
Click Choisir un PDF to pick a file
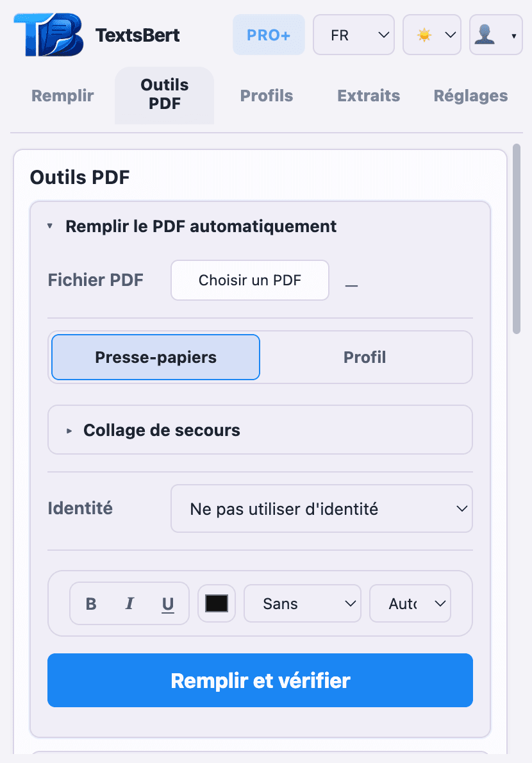pyautogui.click(x=249, y=280)
